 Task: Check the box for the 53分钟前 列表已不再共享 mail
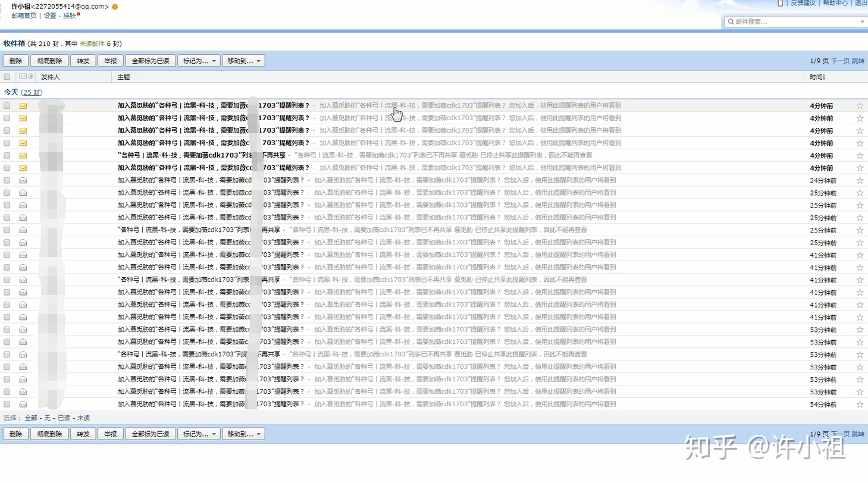click(x=7, y=354)
